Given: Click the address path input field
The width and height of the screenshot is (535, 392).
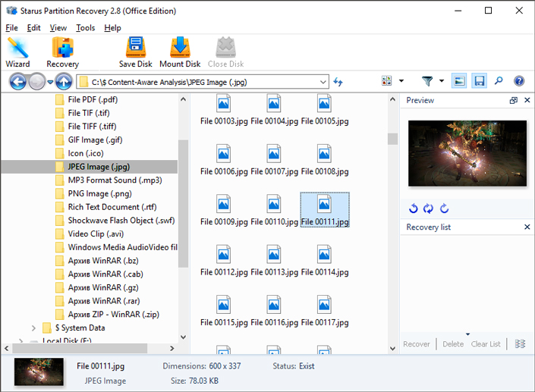Looking at the screenshot, I should 203,82.
